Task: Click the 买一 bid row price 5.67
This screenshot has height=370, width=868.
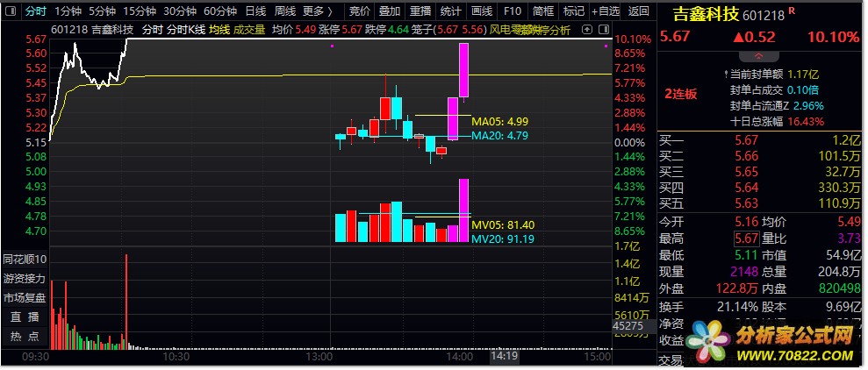Action: [x=747, y=140]
